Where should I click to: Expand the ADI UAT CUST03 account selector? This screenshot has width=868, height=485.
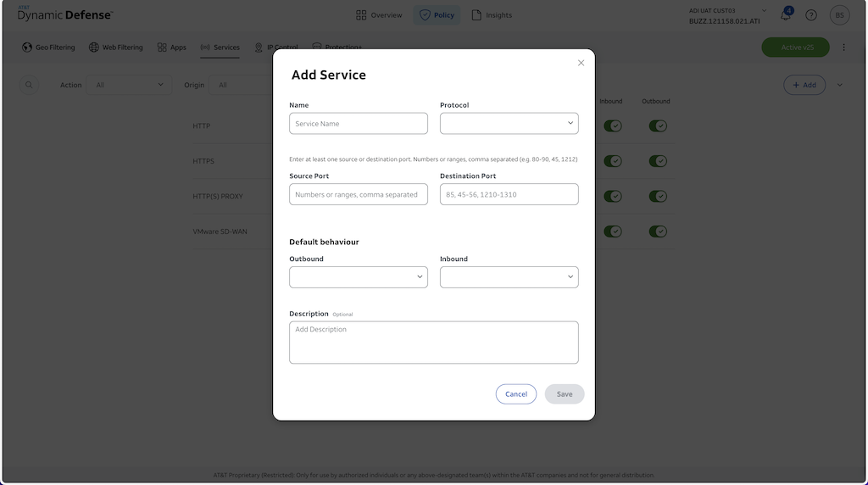(x=764, y=10)
